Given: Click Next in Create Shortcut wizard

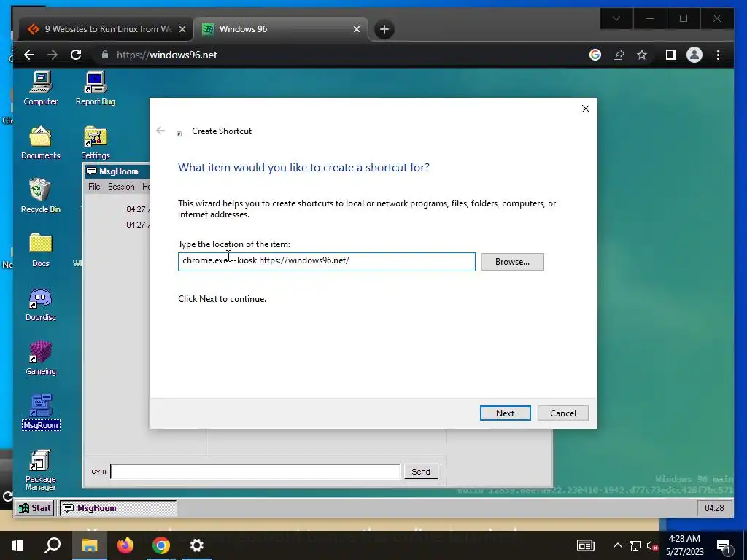Looking at the screenshot, I should 505,413.
